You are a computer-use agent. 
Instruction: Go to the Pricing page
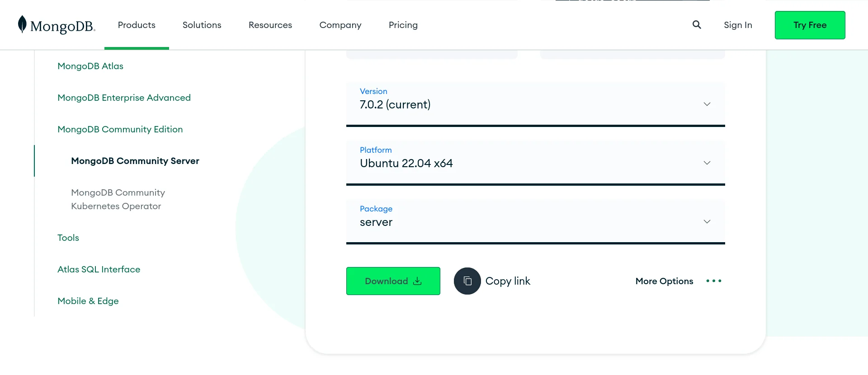pyautogui.click(x=403, y=25)
